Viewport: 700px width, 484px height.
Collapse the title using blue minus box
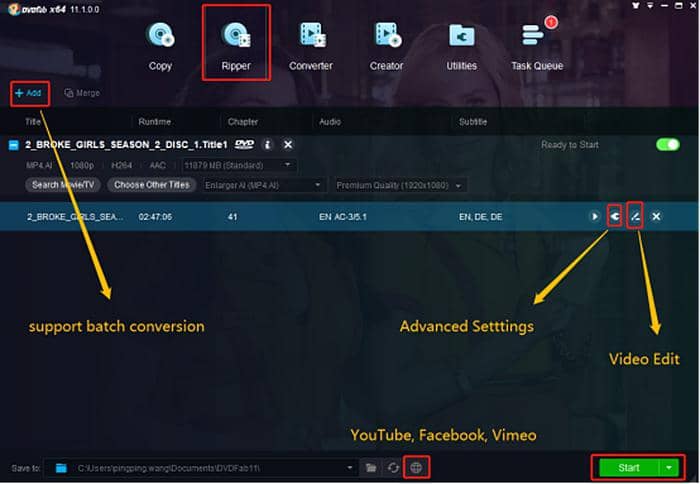13,146
